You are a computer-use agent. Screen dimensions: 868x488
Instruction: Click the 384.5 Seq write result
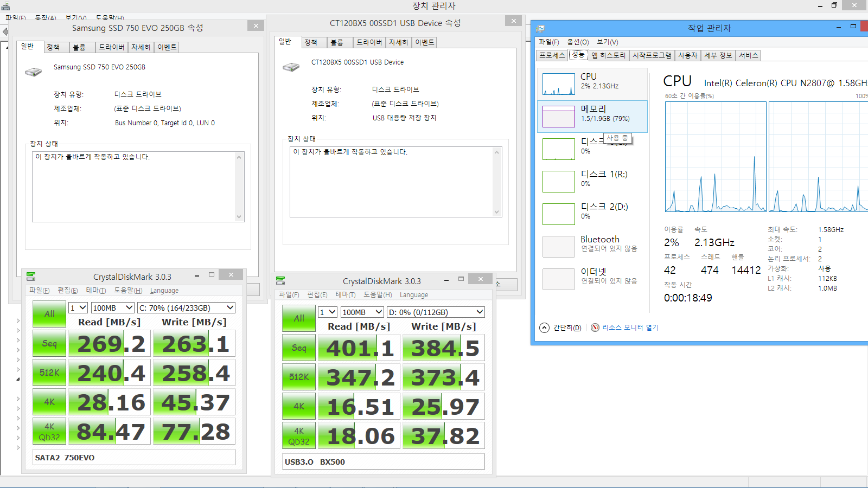click(444, 348)
